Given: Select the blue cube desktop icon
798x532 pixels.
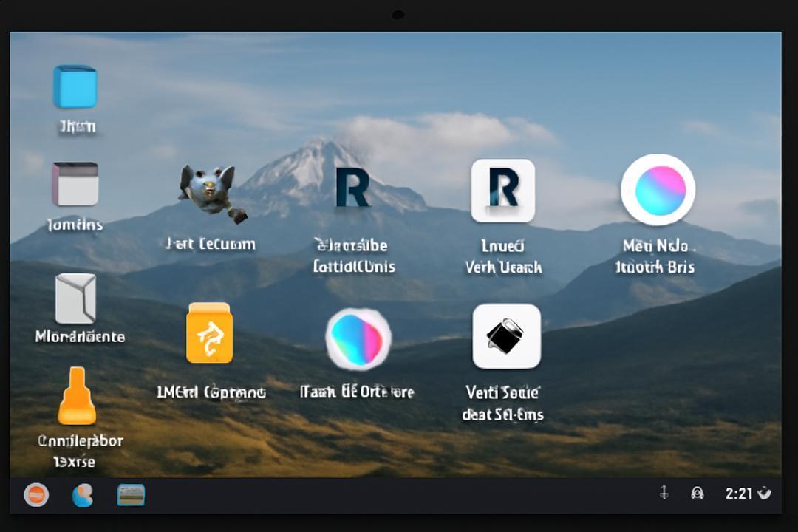Looking at the screenshot, I should click(x=75, y=86).
